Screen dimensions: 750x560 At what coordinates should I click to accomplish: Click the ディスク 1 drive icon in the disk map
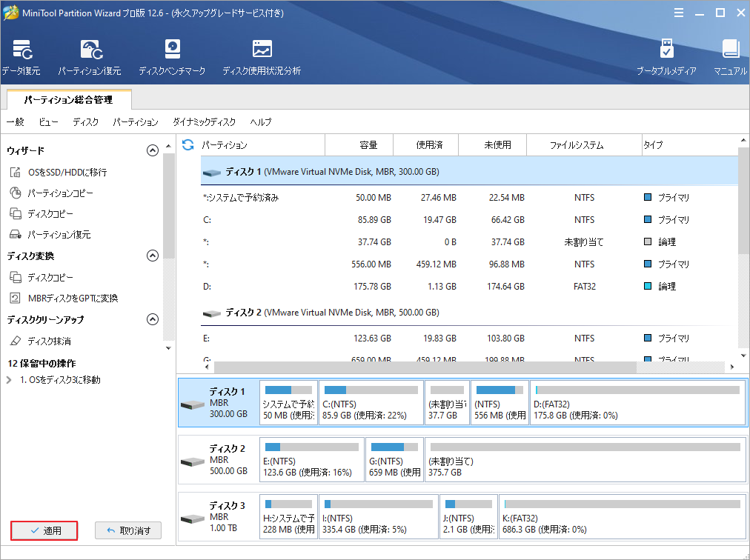[x=192, y=404]
